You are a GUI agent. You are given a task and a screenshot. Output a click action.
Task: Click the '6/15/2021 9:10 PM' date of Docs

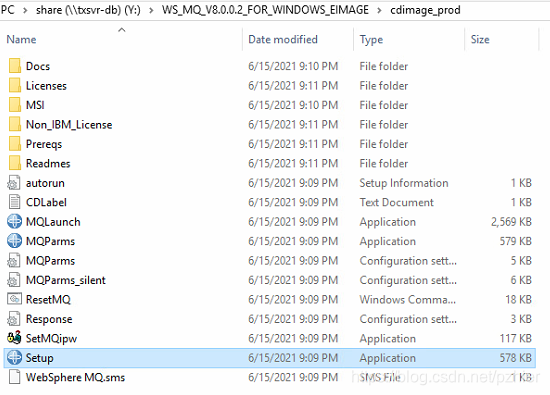pyautogui.click(x=293, y=66)
